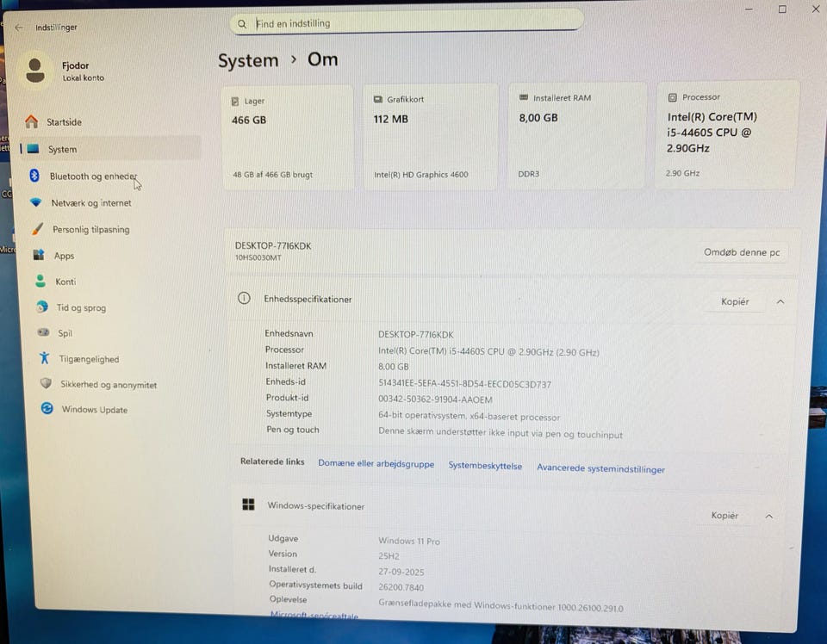The image size is (827, 644).
Task: Click the Startside house icon
Action: pos(32,121)
